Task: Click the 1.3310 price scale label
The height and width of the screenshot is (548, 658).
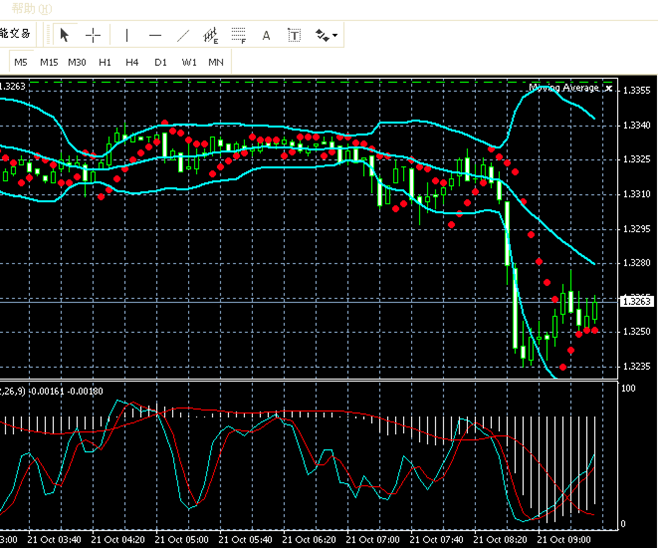Action: (637, 194)
